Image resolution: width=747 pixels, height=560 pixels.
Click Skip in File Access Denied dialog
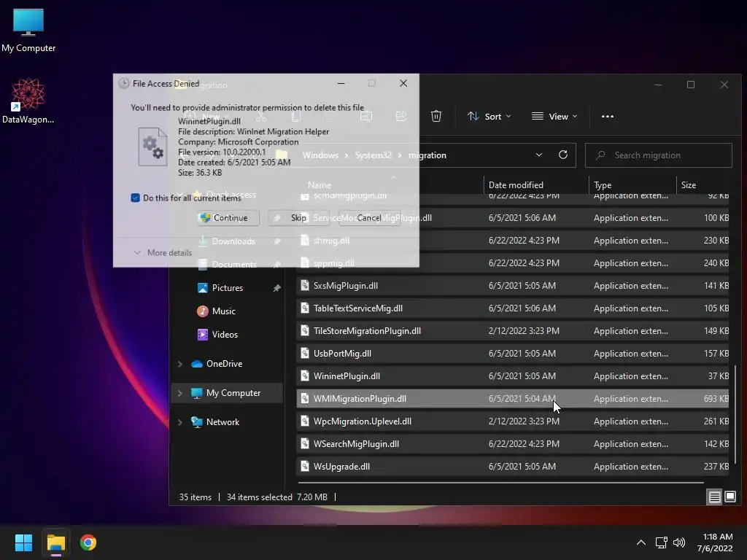coord(298,217)
